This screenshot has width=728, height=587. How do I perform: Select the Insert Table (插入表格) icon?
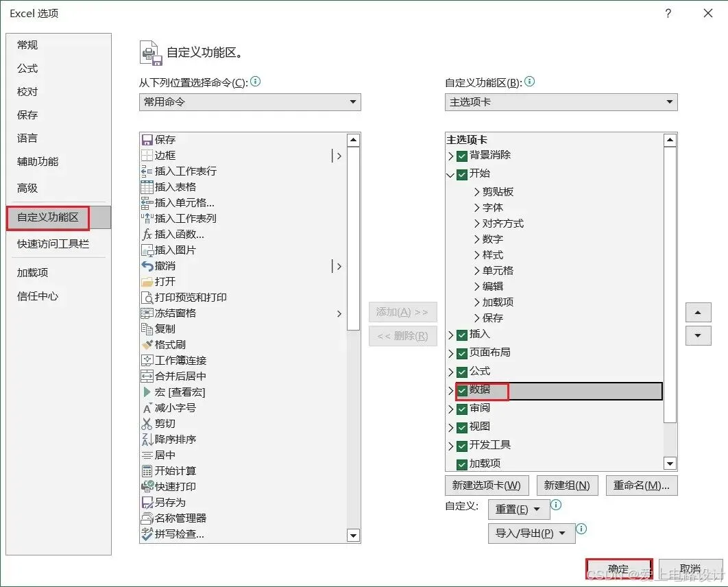[x=147, y=187]
